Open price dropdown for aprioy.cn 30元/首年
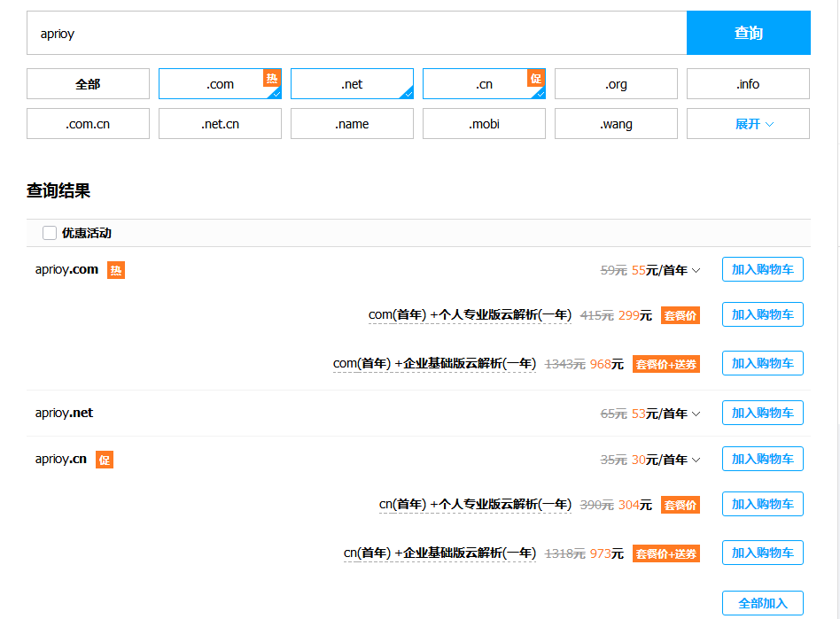The height and width of the screenshot is (619, 840). coord(696,460)
